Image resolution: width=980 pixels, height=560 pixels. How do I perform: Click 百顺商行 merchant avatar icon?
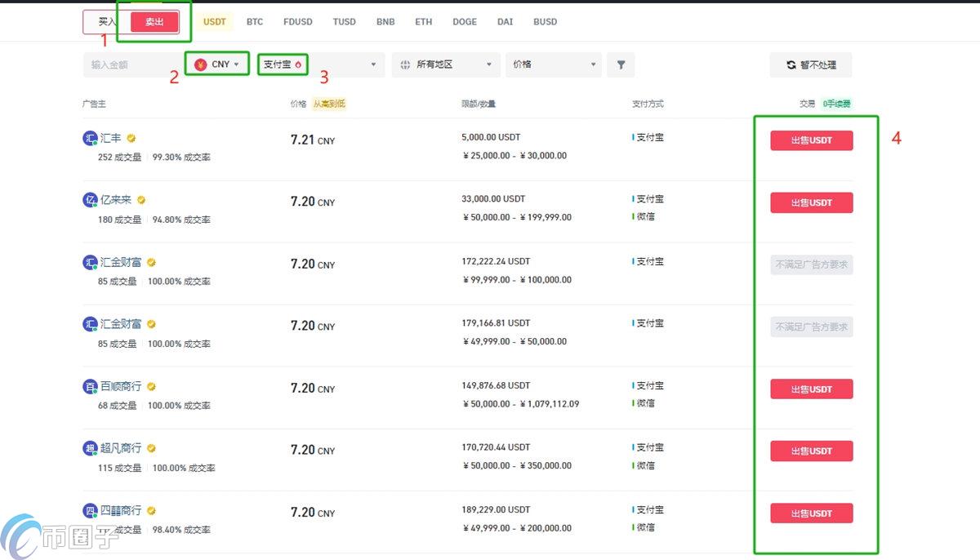90,386
